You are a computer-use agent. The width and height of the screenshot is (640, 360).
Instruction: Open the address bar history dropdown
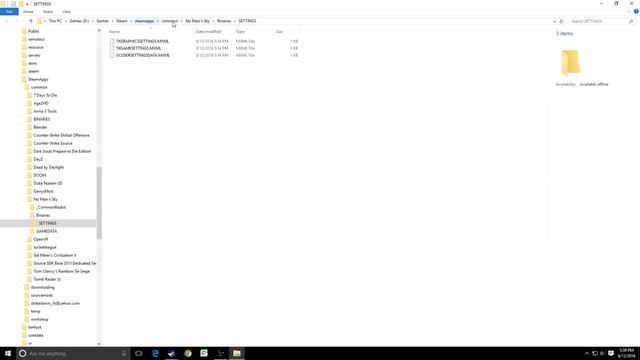554,21
